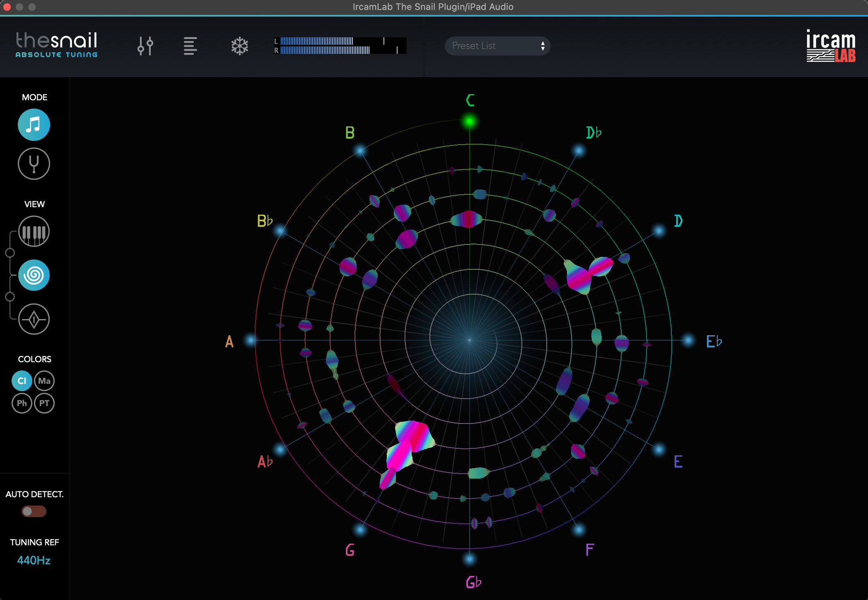This screenshot has width=868, height=600.
Task: Click the B note label
Action: pyautogui.click(x=350, y=133)
